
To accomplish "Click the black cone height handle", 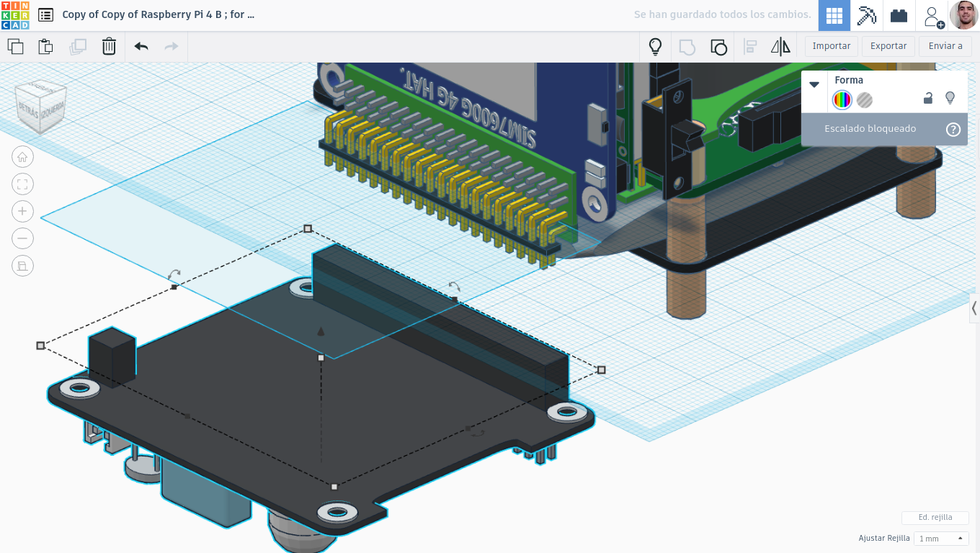I will coord(321,331).
